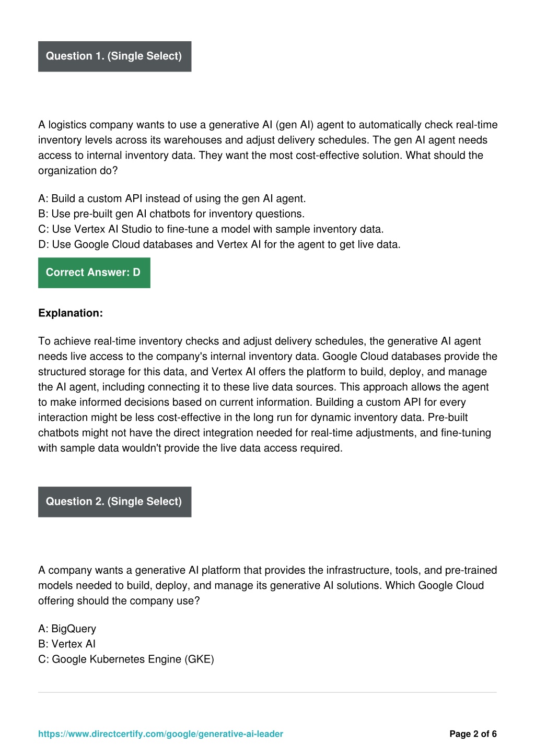Screen dimensions: 535x756
Task: Click the text "offering should the company use?"
Action: (119, 600)
